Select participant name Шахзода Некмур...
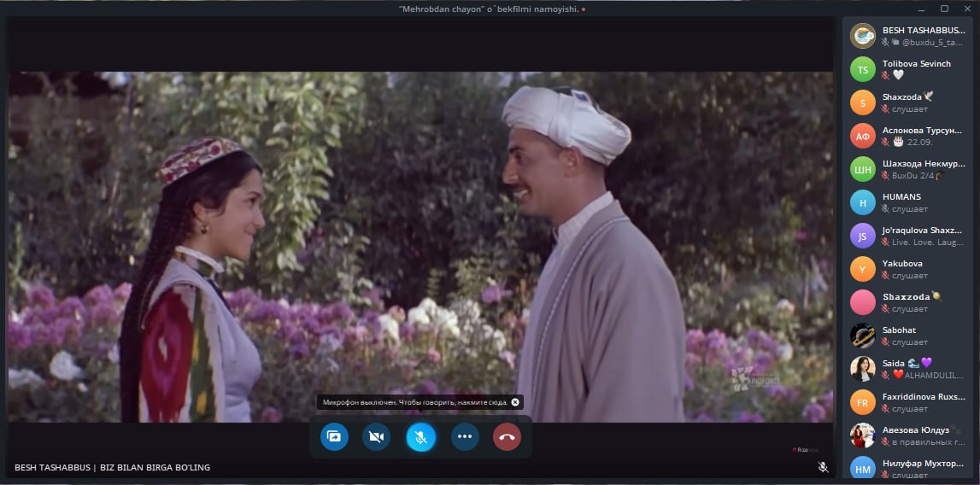 point(924,164)
